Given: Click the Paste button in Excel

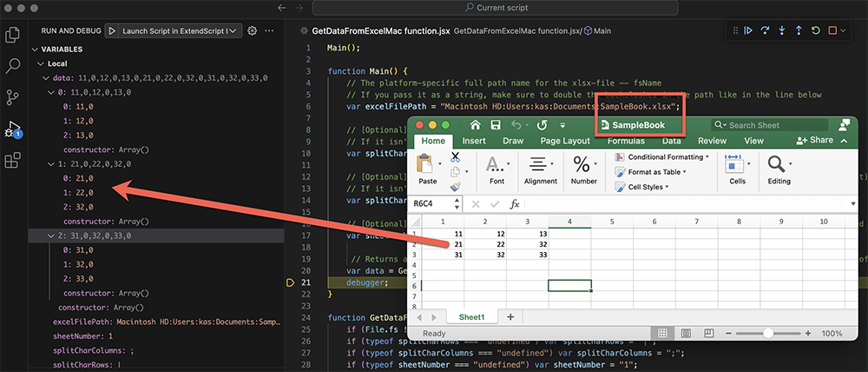Looking at the screenshot, I should tap(427, 169).
